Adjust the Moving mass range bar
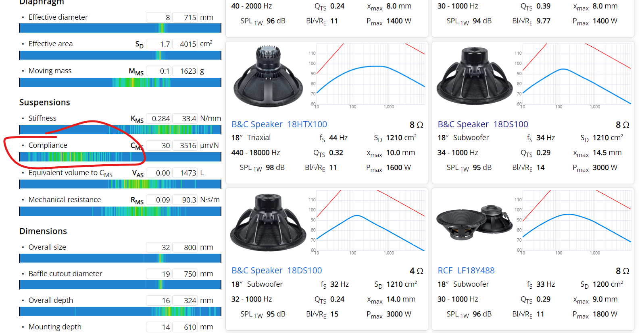This screenshot has height=333, width=644. coord(120,82)
